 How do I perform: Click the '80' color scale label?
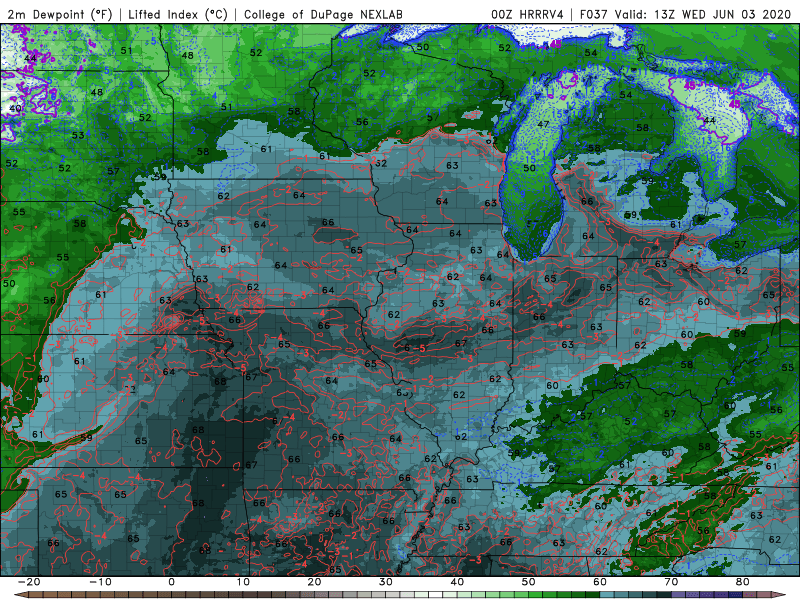pos(743,582)
